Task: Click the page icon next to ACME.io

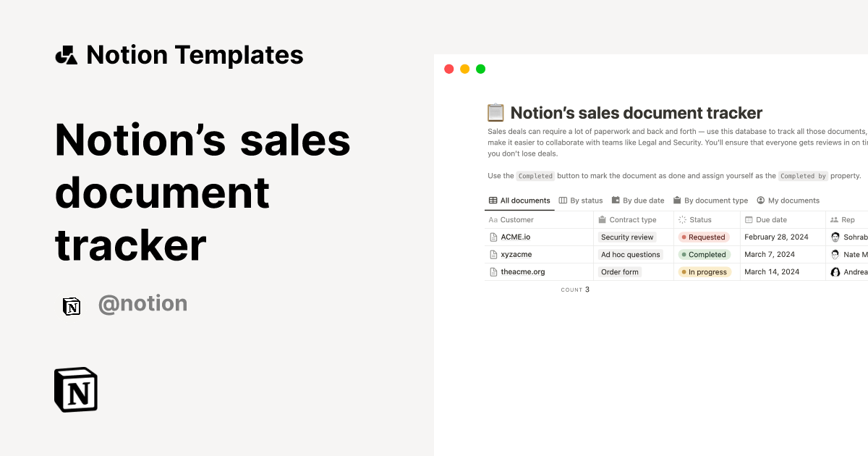Action: 493,237
